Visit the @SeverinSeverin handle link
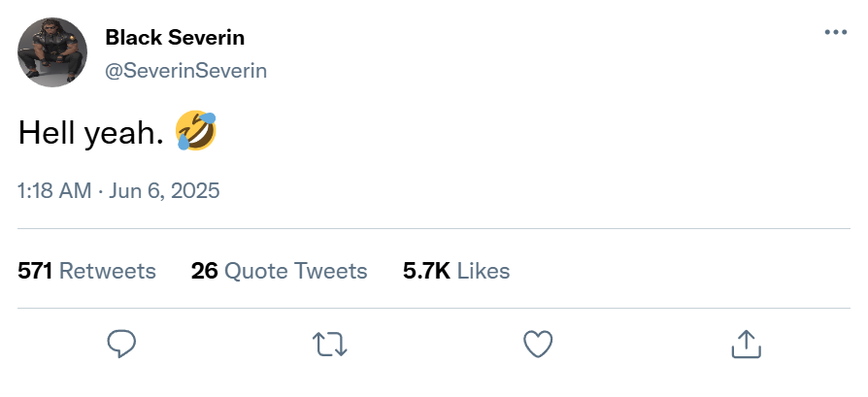 point(185,71)
